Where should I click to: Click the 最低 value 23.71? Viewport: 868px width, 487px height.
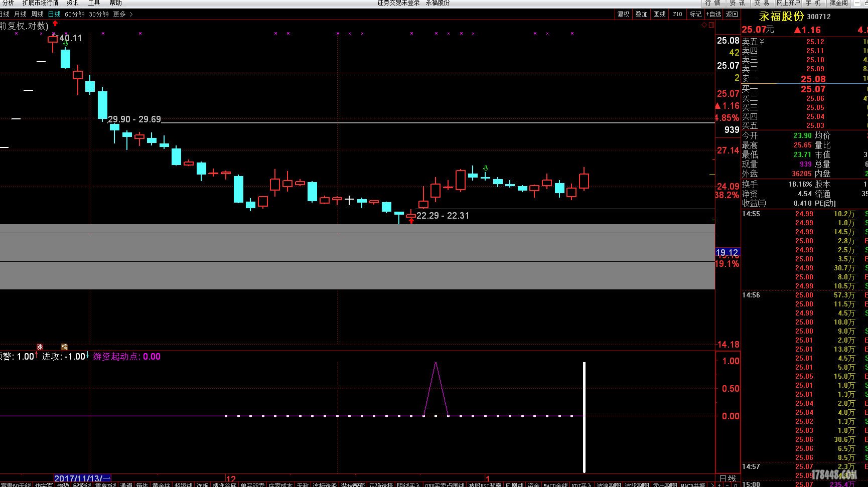(x=803, y=154)
